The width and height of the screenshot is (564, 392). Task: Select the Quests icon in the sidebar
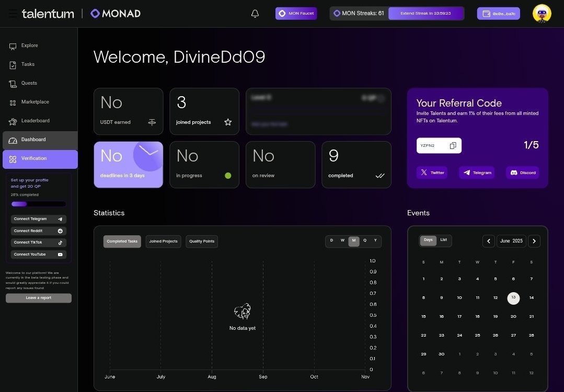click(x=13, y=83)
